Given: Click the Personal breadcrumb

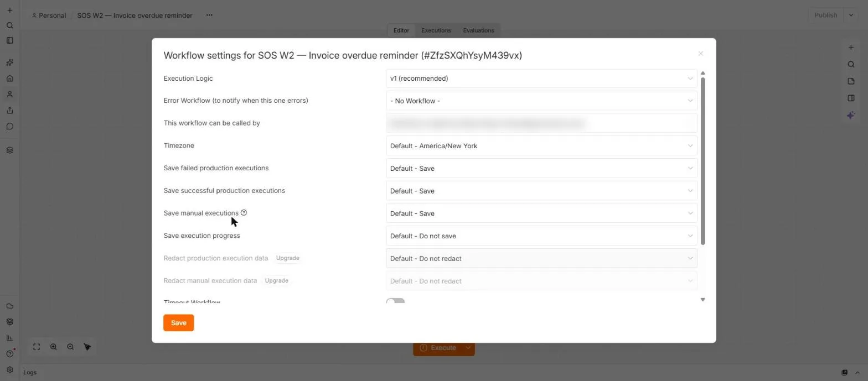Looking at the screenshot, I should coord(49,15).
